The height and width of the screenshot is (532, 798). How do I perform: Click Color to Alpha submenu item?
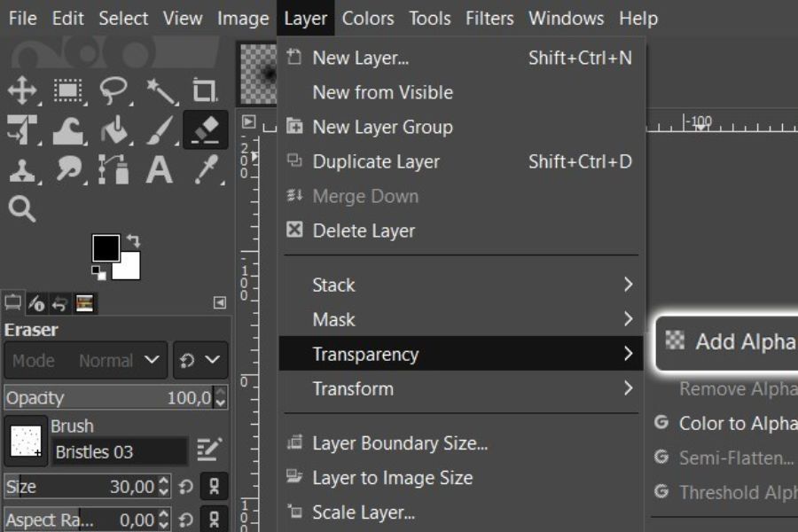click(x=725, y=424)
